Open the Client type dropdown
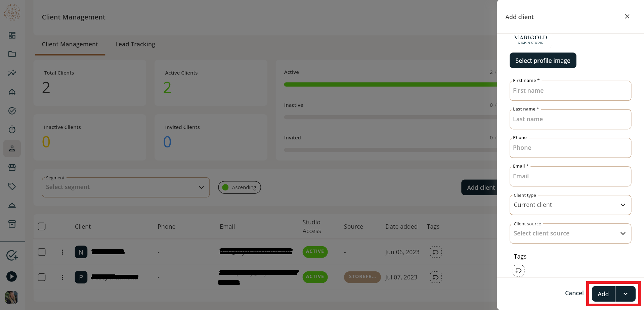This screenshot has height=310, width=644. click(570, 205)
